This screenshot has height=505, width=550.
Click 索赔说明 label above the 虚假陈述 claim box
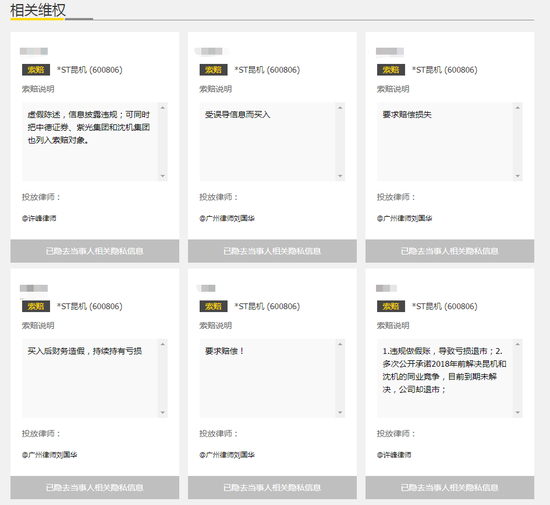38,89
